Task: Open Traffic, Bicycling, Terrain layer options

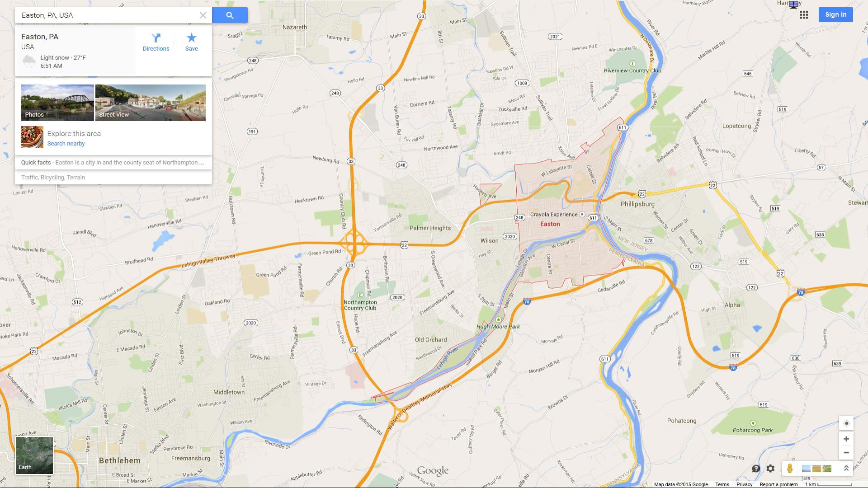Action: pyautogui.click(x=53, y=178)
